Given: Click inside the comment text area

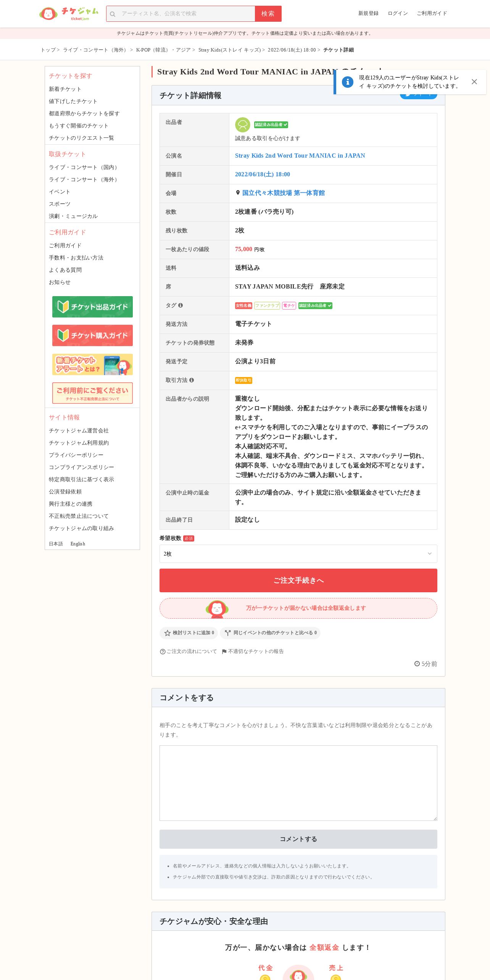Looking at the screenshot, I should click(298, 783).
